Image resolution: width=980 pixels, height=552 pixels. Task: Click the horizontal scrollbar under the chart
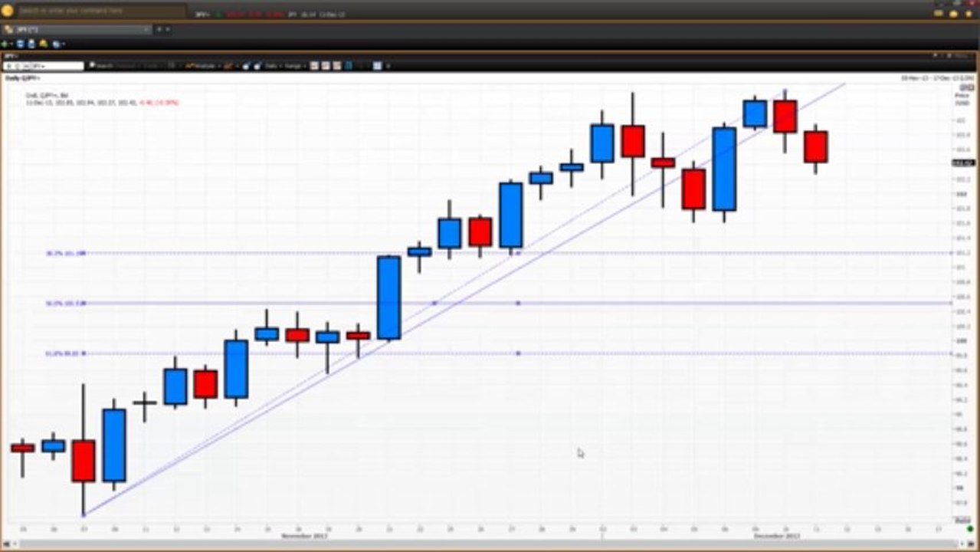click(490, 543)
